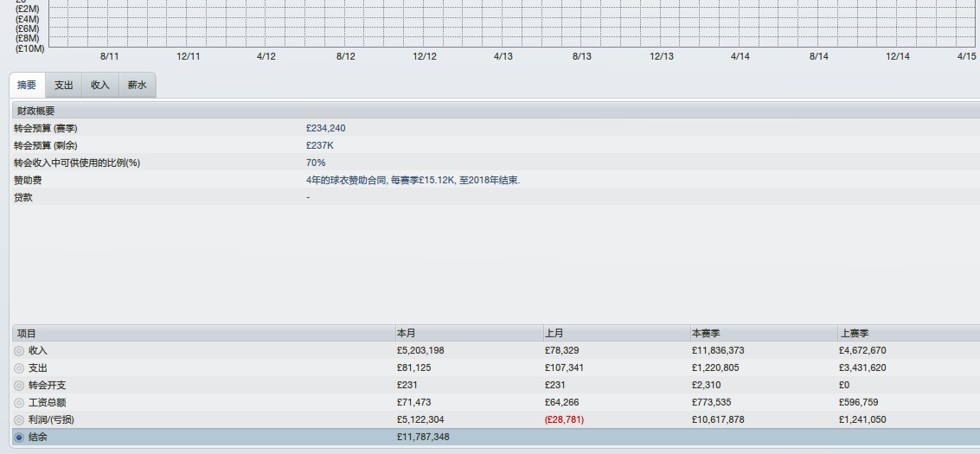Open the 薪水 tab
This screenshot has width=980, height=454.
(137, 86)
